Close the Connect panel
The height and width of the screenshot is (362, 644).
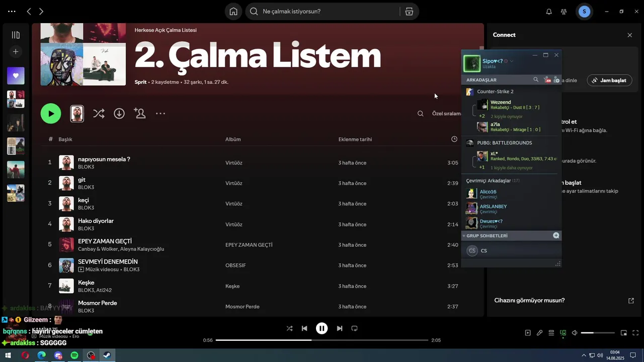pyautogui.click(x=630, y=35)
